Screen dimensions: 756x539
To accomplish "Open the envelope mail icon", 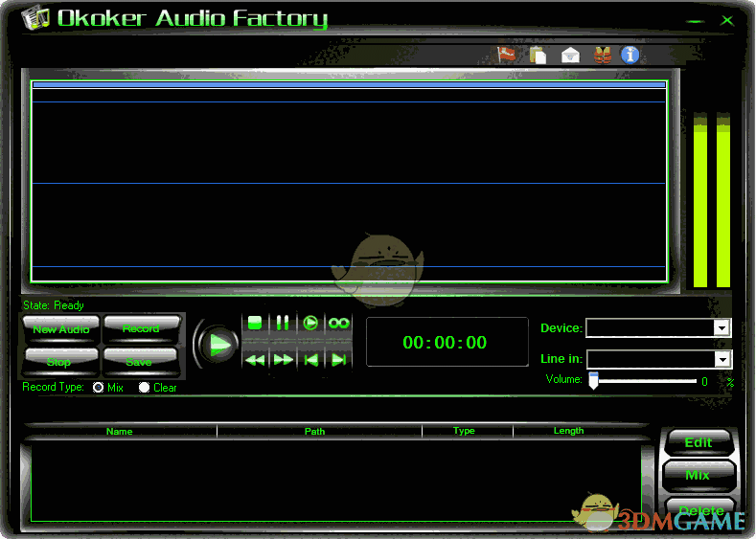I will tap(570, 55).
